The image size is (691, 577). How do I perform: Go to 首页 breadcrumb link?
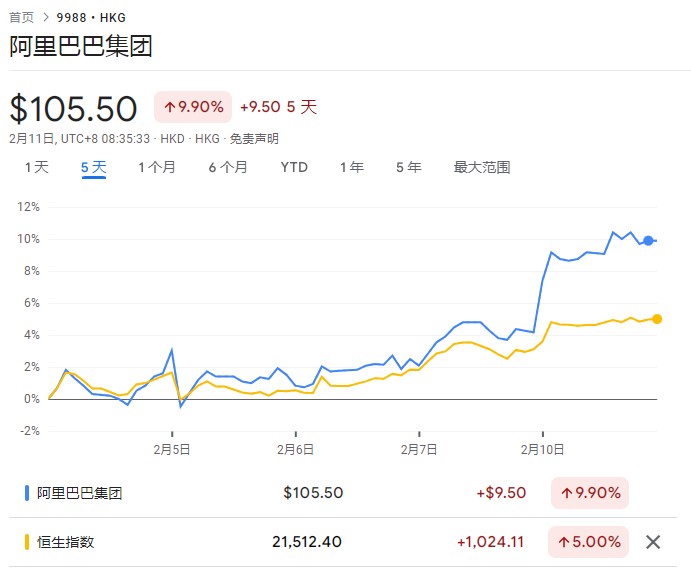[22, 18]
